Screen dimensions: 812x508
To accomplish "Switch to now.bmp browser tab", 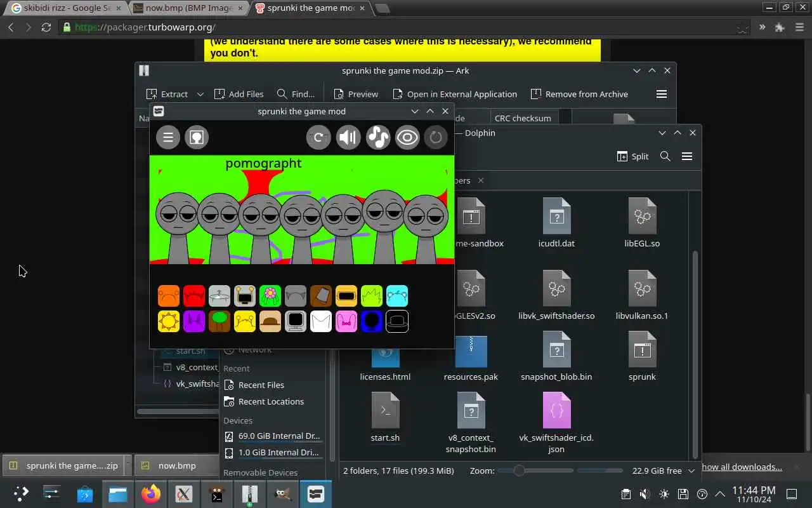I will point(188,8).
